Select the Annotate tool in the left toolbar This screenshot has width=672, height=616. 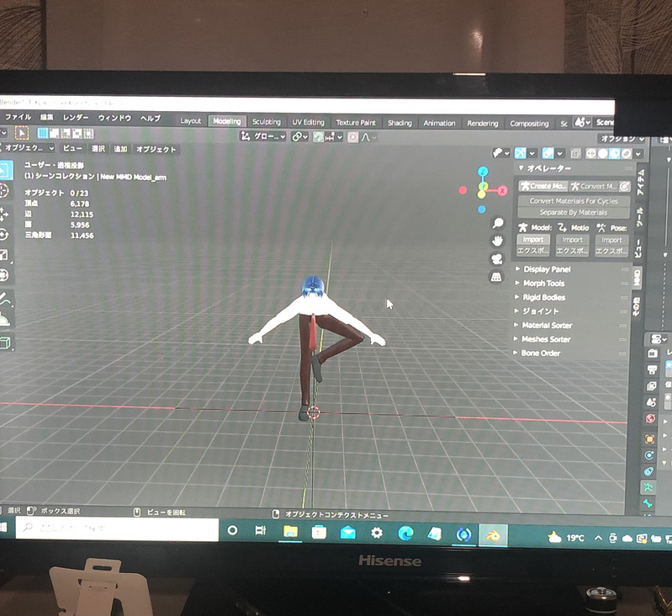coord(5,299)
